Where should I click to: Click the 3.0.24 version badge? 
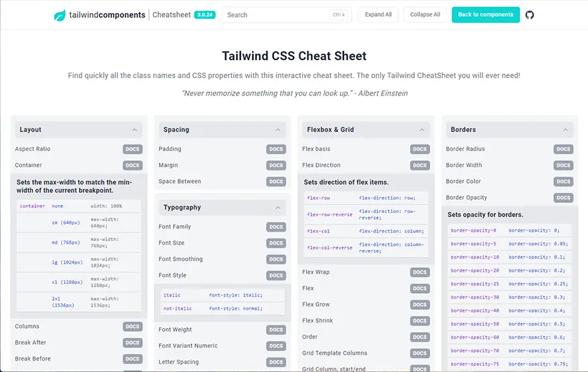click(x=204, y=15)
